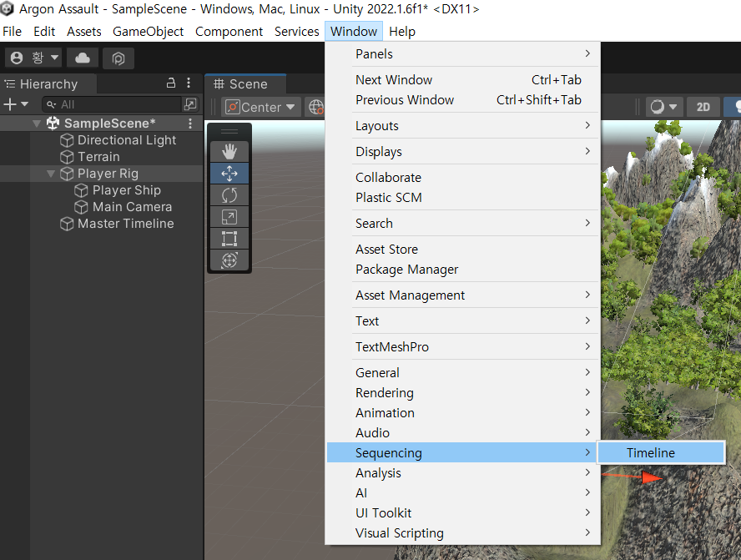The width and height of the screenshot is (741, 560).
Task: Select the Rotate tool
Action: point(229,195)
